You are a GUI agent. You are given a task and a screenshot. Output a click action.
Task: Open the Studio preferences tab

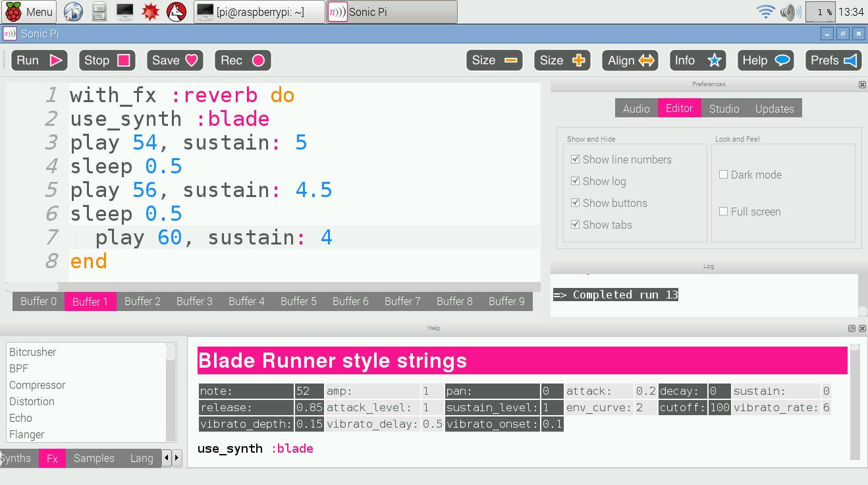[724, 109]
